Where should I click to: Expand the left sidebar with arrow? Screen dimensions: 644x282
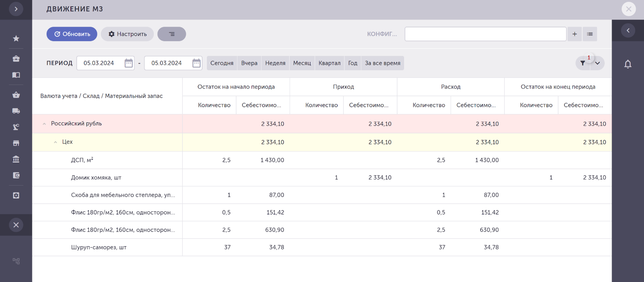(16, 9)
